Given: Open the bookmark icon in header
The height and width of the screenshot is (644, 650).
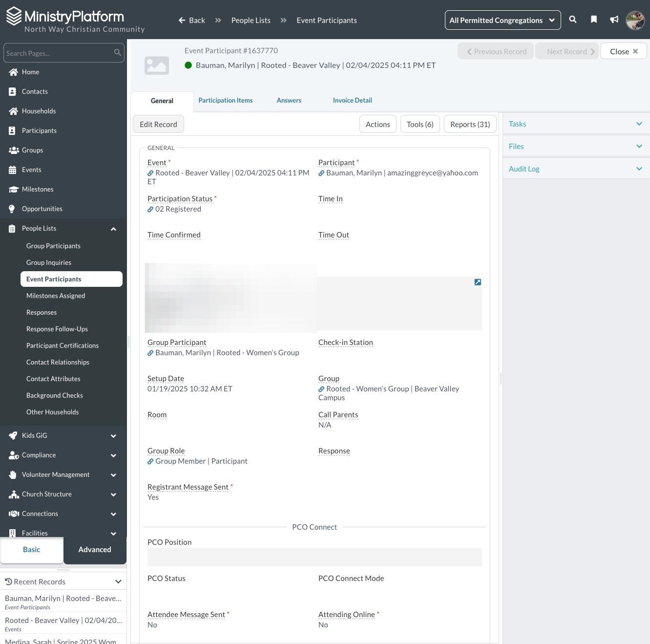Looking at the screenshot, I should (594, 20).
